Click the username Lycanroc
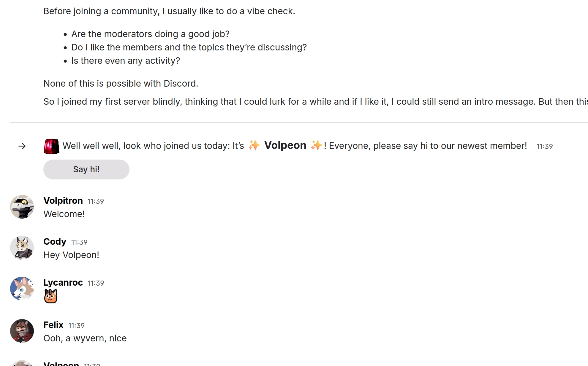This screenshot has width=588, height=366. coord(63,282)
